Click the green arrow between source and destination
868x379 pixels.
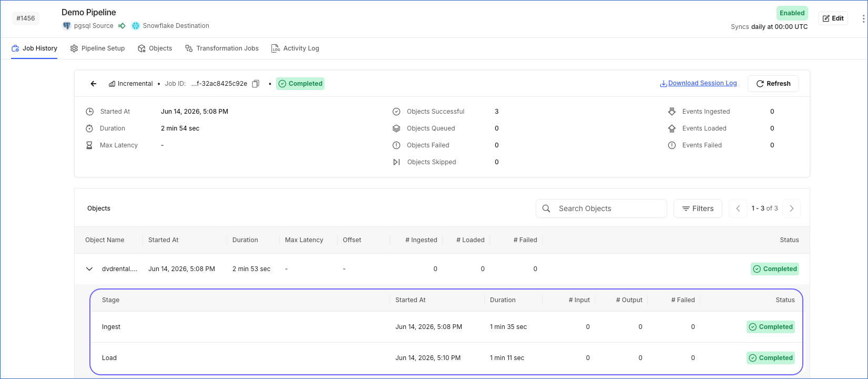(122, 26)
